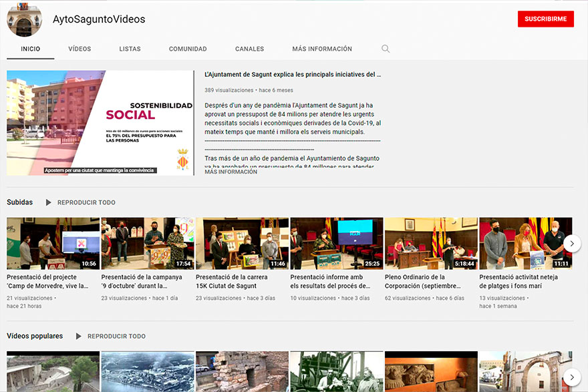Image resolution: width=588 pixels, height=392 pixels.
Task: Open the video titled Presentació de la carrera 15K
Action: pos(241,242)
